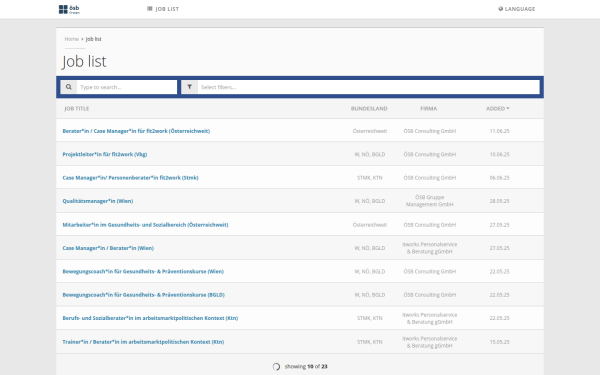This screenshot has width=600, height=375.
Task: Open the Language menu
Action: click(517, 9)
